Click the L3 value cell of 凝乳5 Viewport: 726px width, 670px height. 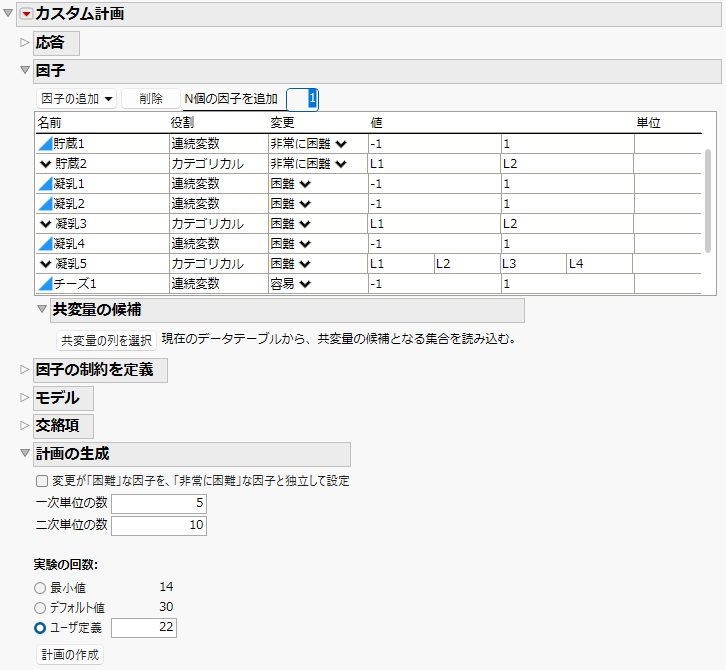[534, 264]
